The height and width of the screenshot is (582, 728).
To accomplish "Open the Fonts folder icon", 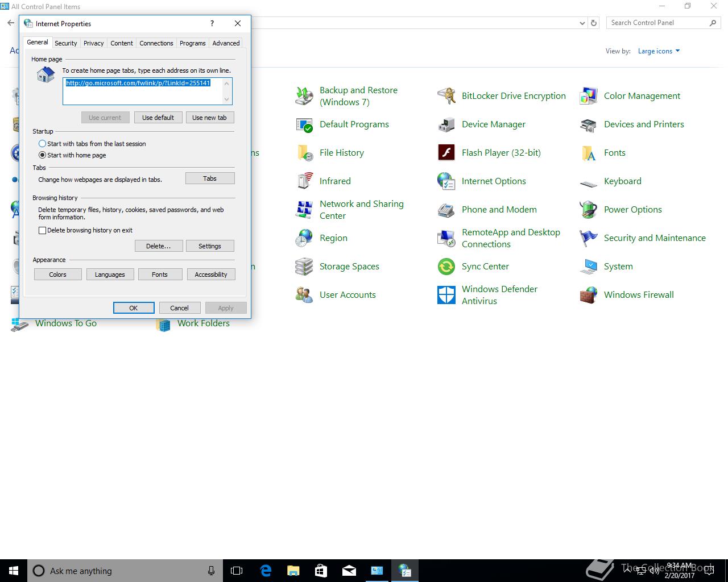I will (589, 153).
